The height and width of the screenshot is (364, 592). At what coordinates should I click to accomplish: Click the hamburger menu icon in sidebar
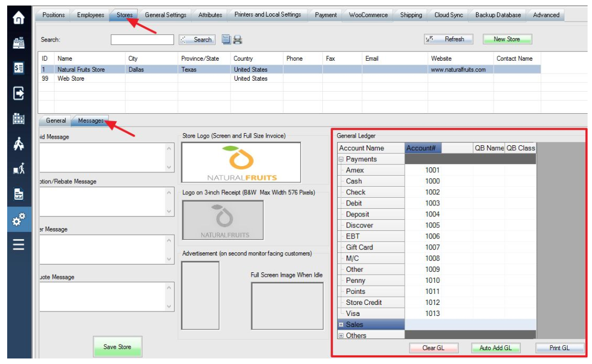pos(19,244)
